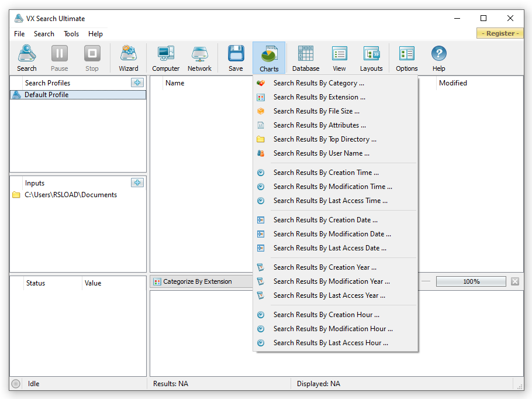Screen dimensions: 532x399
Task: Click the Value column header
Action: pyautogui.click(x=93, y=283)
